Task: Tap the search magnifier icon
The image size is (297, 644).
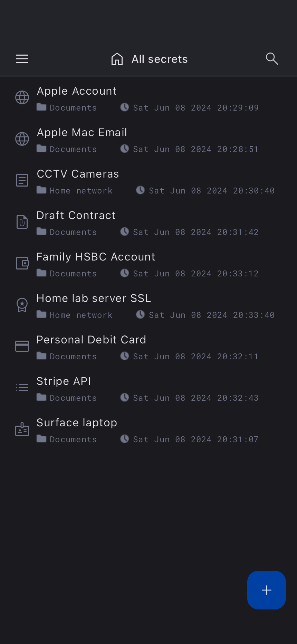Action: pyautogui.click(x=272, y=59)
